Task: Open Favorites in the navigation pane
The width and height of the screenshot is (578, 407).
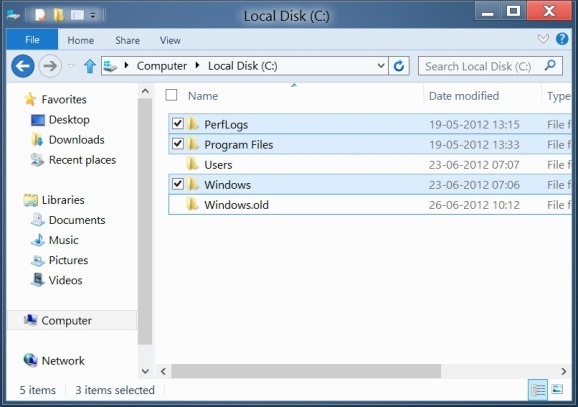Action: click(x=64, y=100)
